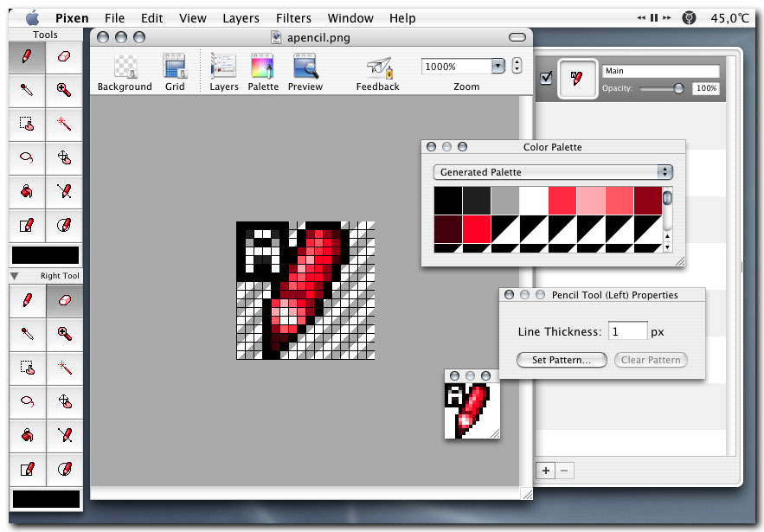Select the left Pencil tool
Image resolution: width=764 pixels, height=532 pixels.
27,56
